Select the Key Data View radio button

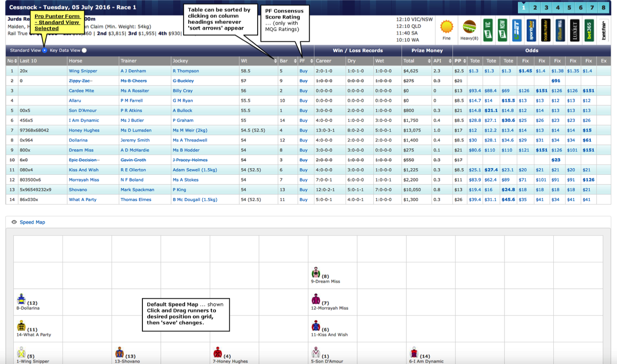pyautogui.click(x=84, y=50)
